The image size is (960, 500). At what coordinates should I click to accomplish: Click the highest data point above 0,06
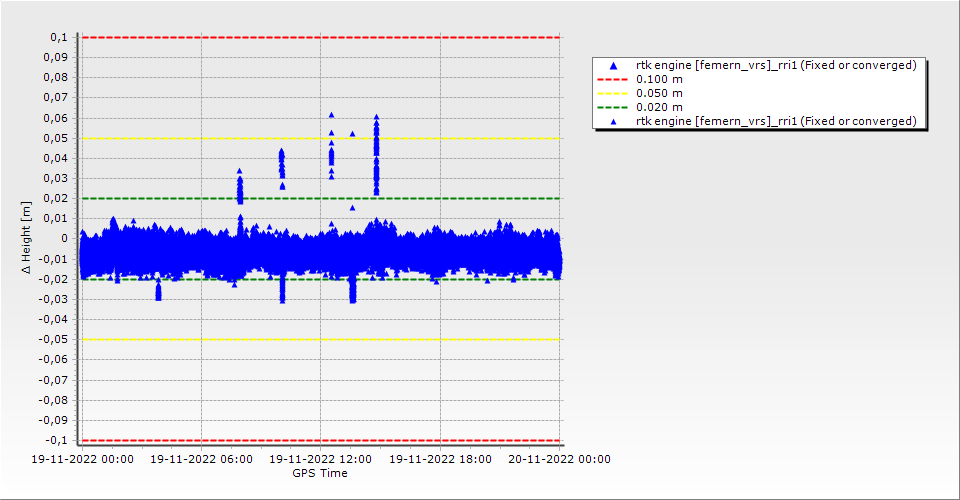pyautogui.click(x=331, y=115)
